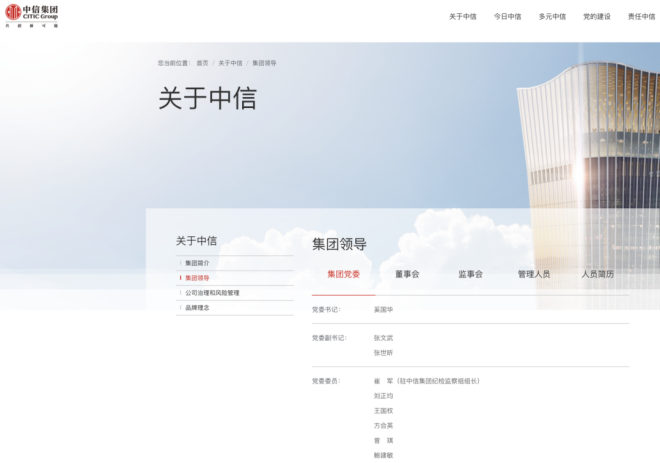Select 集团简介 in the sidebar

pos(197,263)
